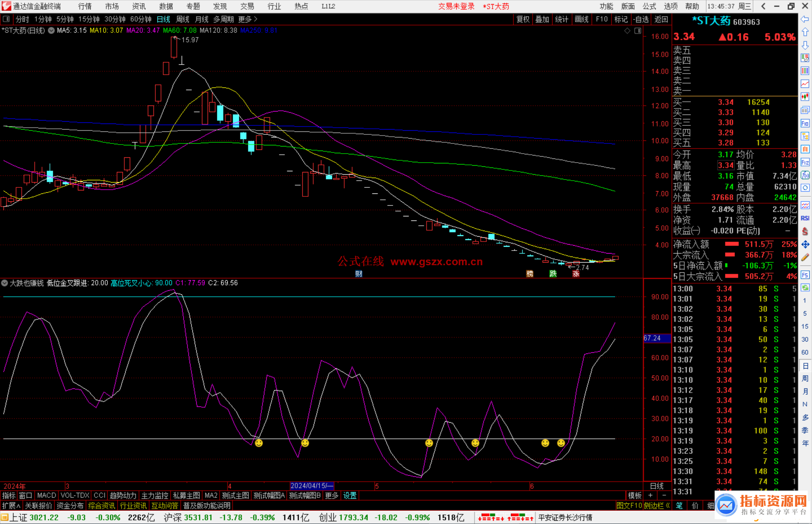The width and height of the screenshot is (812, 524).
Task: Select quarterly 季 period in right sidebar
Action: point(805,430)
